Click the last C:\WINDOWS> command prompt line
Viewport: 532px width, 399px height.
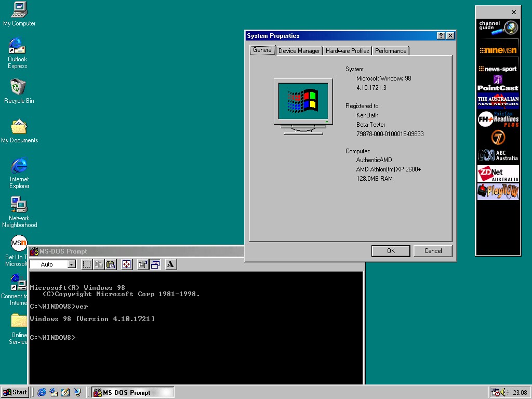point(52,338)
